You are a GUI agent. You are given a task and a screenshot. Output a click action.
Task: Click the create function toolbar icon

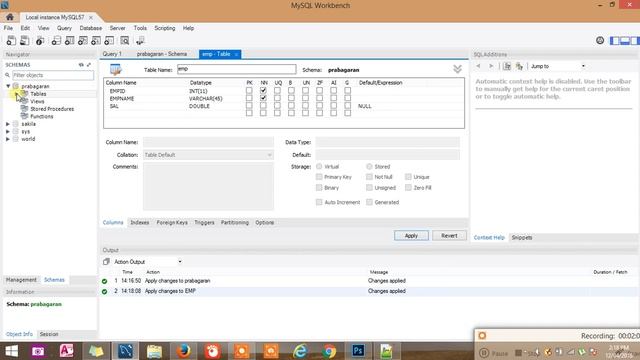pos(109,40)
